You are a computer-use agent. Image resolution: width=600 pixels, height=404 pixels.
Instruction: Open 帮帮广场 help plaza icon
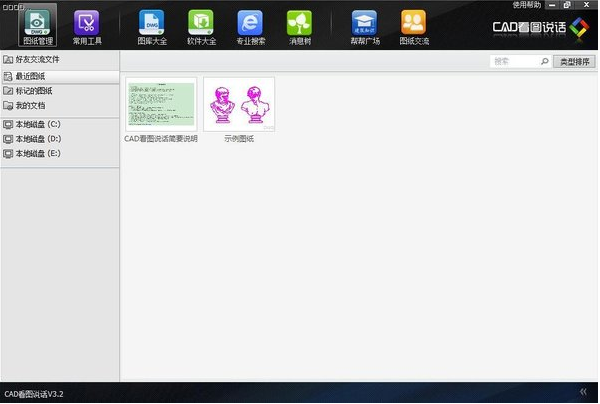[365, 27]
